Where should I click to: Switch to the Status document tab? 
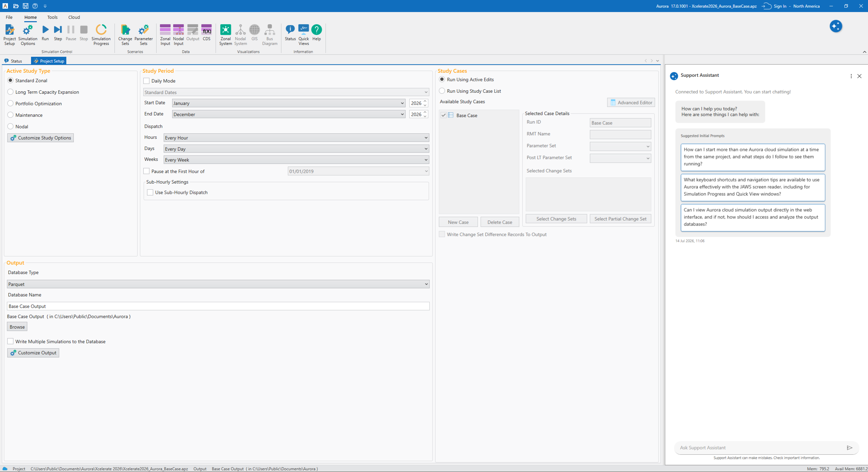[x=13, y=61]
